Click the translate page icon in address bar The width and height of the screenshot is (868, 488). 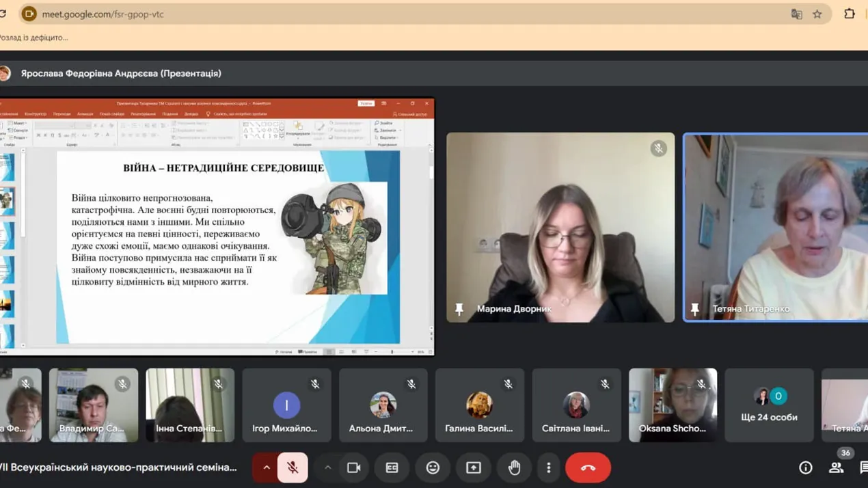pos(796,14)
